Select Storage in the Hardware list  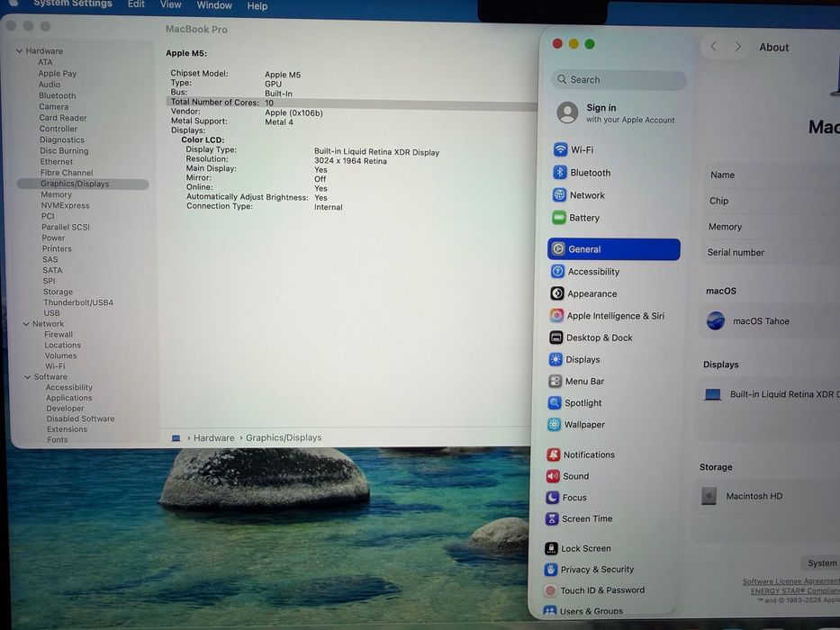point(58,292)
